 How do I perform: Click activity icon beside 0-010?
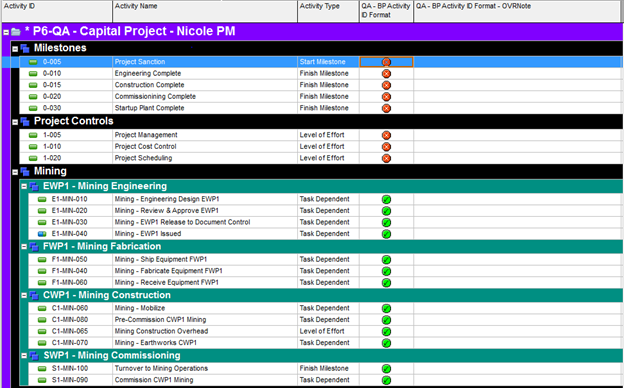point(33,74)
